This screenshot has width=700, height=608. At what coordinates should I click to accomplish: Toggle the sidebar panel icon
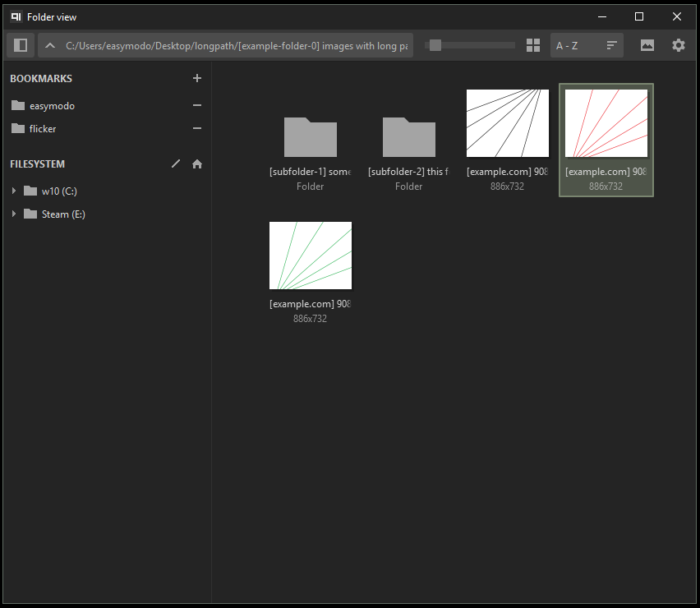tap(21, 45)
